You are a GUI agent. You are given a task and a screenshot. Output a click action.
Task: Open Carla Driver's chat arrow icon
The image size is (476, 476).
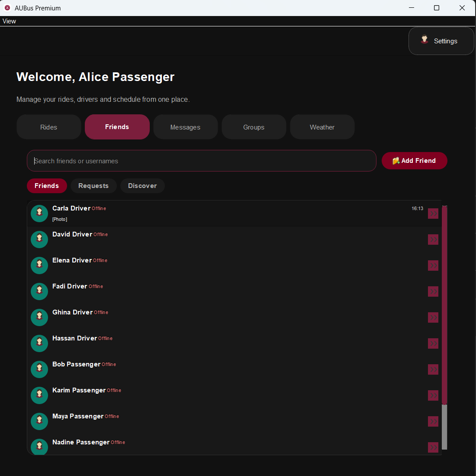tap(433, 214)
